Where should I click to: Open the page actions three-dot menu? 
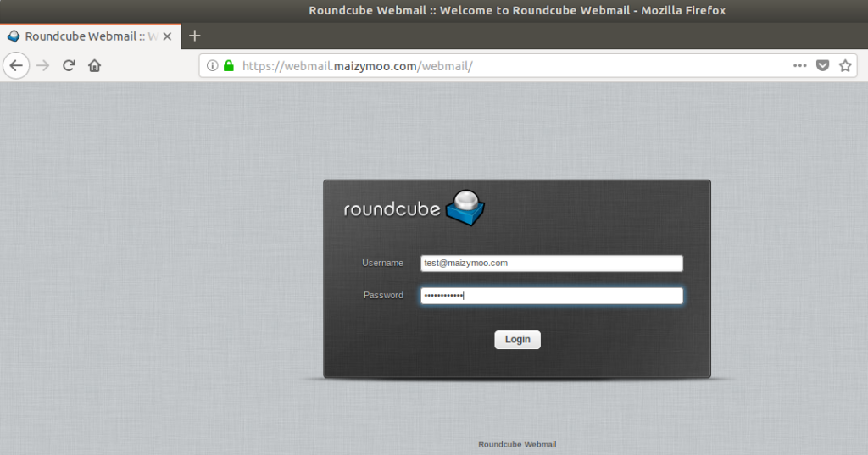[x=799, y=66]
